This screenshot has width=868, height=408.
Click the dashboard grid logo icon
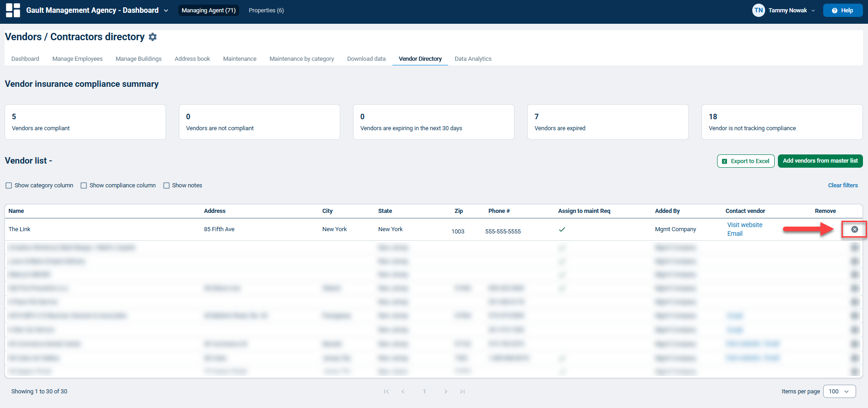[x=13, y=10]
